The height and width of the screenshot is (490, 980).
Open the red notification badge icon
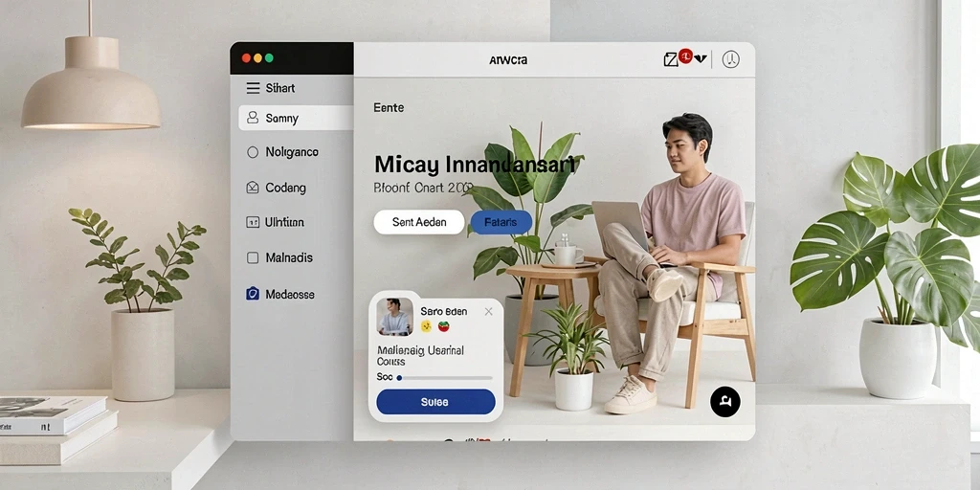(x=685, y=56)
